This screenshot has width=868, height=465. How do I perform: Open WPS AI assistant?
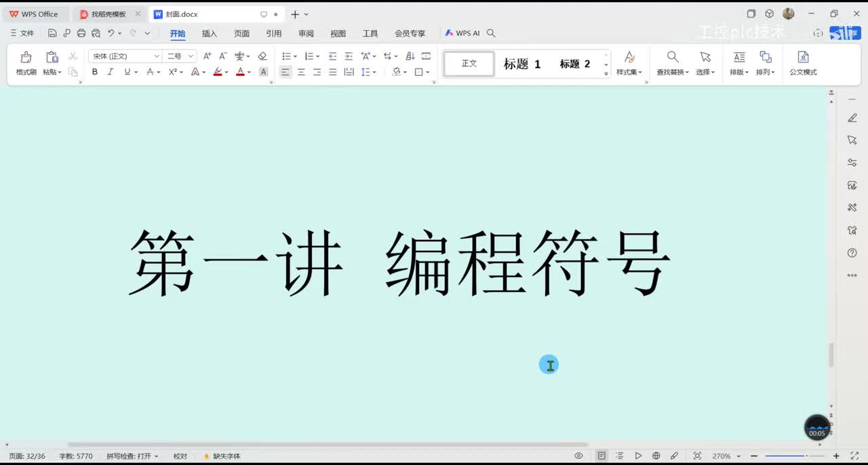pyautogui.click(x=462, y=33)
